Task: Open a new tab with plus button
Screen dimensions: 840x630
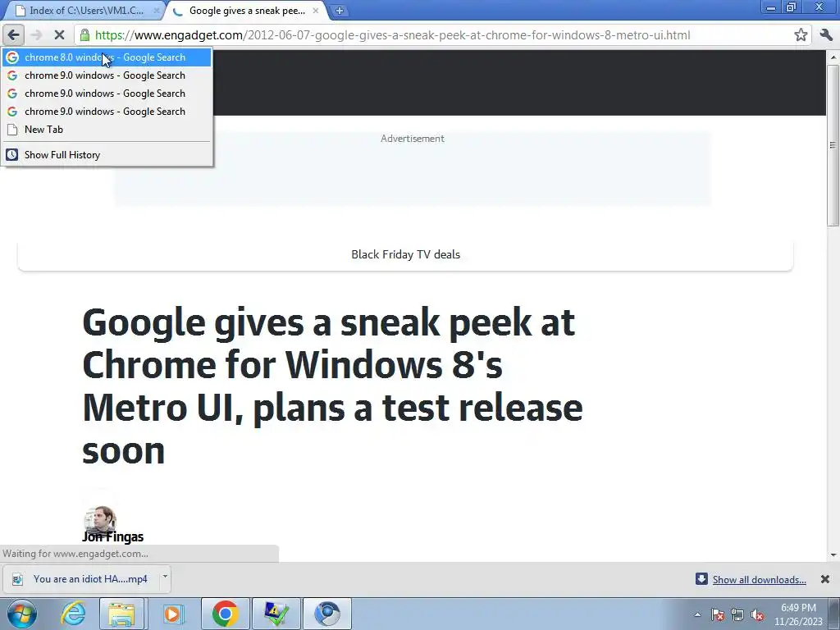Action: [x=339, y=11]
